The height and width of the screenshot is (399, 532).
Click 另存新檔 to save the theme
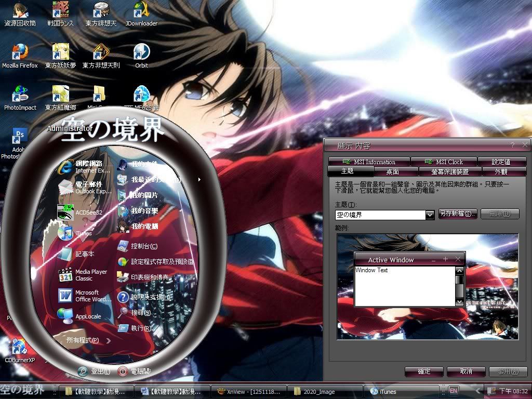[x=458, y=214]
